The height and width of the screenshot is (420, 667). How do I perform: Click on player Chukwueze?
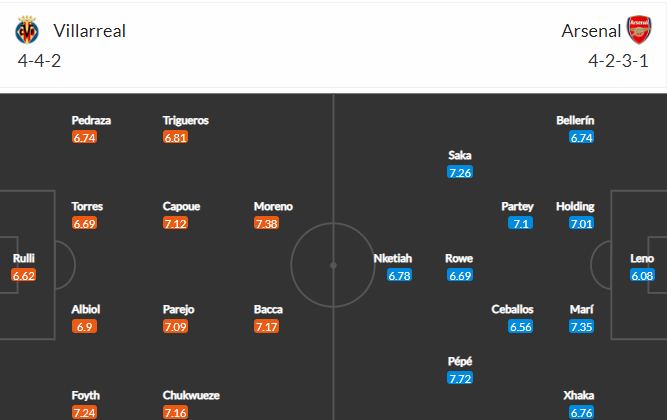[191, 395]
